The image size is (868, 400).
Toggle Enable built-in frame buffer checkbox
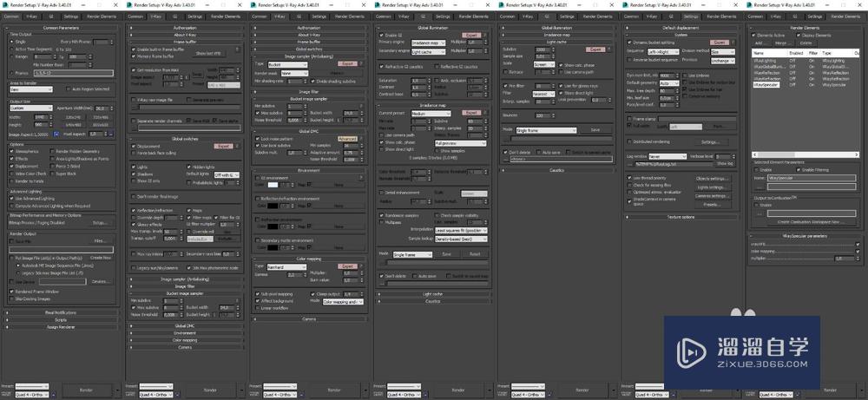(134, 49)
